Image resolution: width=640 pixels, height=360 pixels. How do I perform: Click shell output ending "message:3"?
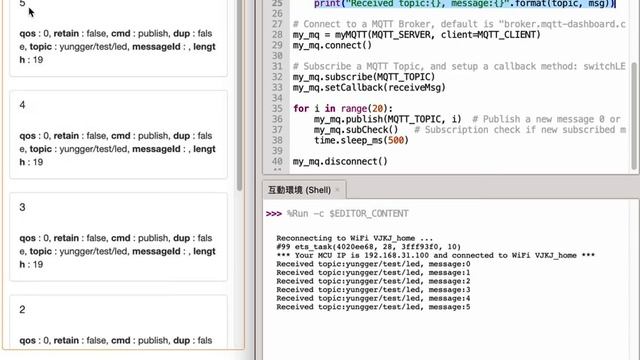[373, 289]
